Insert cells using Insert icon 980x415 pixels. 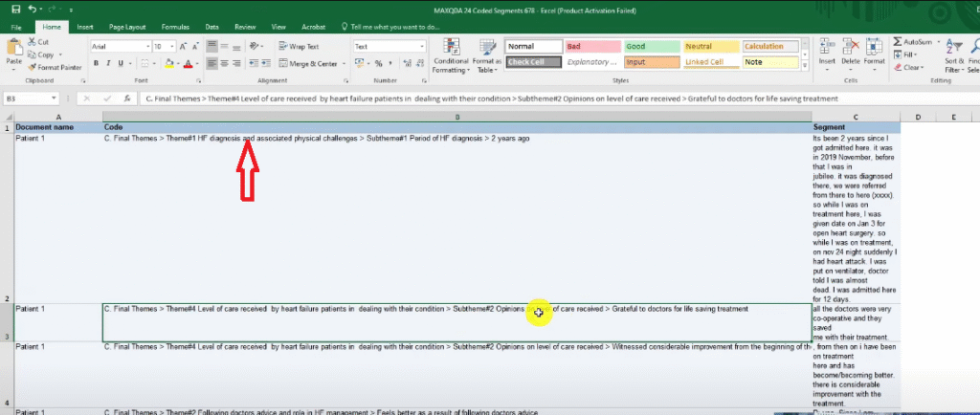pos(827,52)
